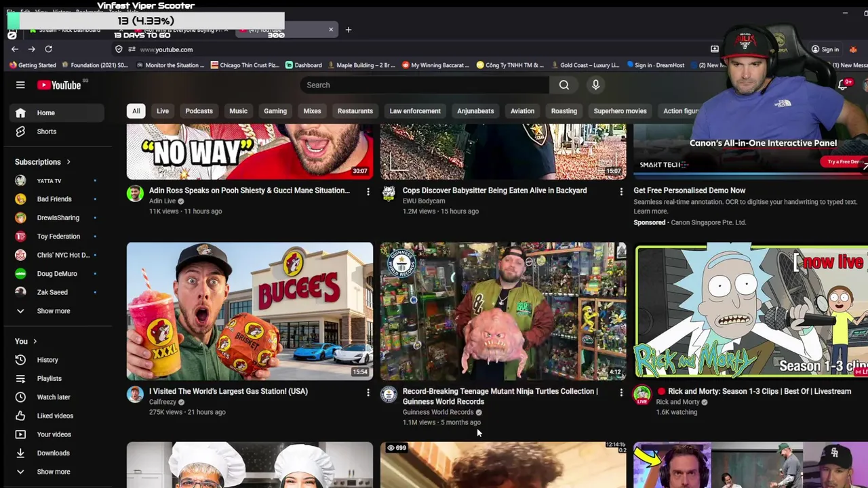Open options menu for Adin Ross video
Image resolution: width=868 pixels, height=488 pixels.
point(368,192)
